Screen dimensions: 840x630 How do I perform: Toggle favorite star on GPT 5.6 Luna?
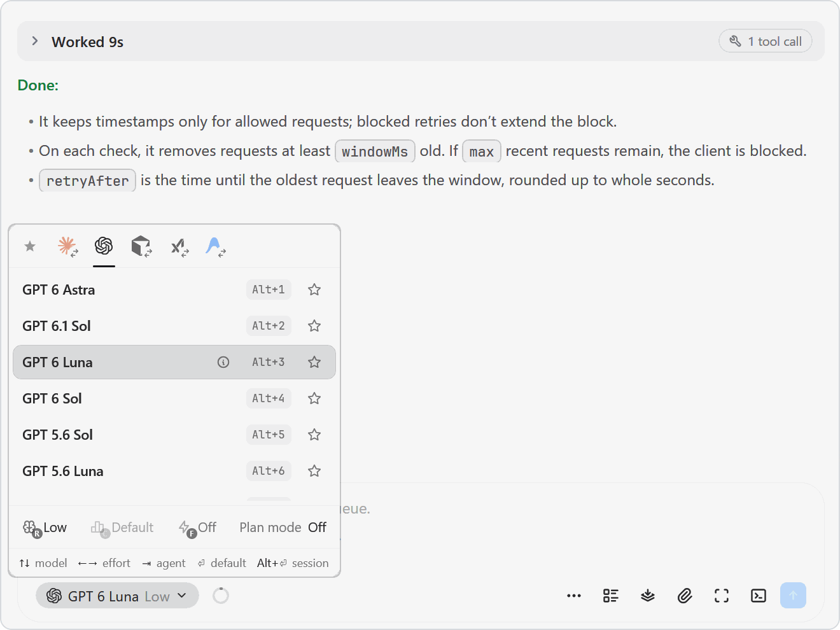[x=314, y=471]
